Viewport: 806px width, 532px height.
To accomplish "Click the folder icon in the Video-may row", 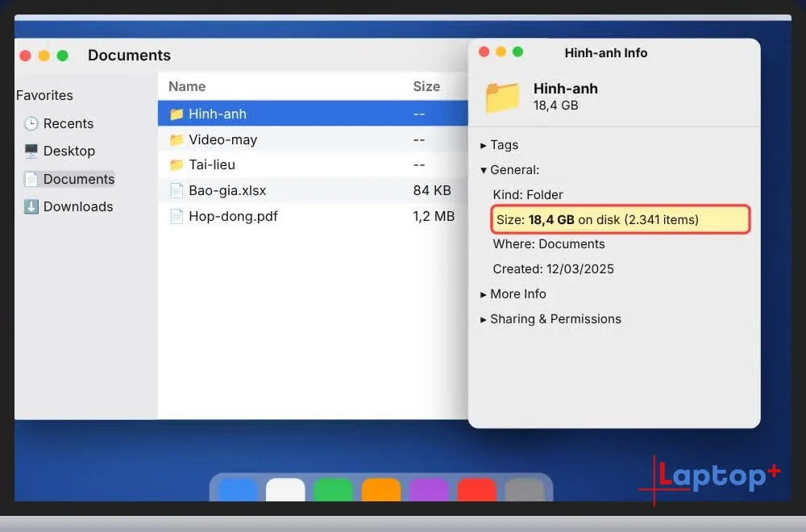I will [177, 139].
